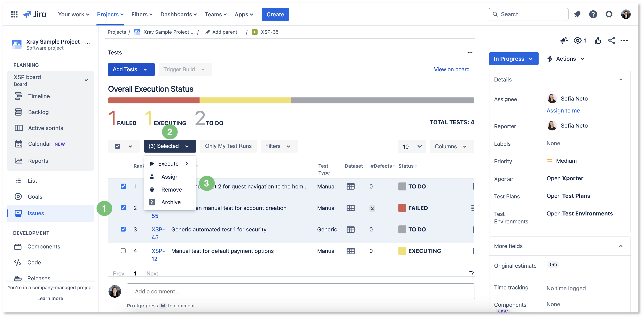
Task: Toggle the select-all checkbox in the toolbar
Action: (118, 146)
